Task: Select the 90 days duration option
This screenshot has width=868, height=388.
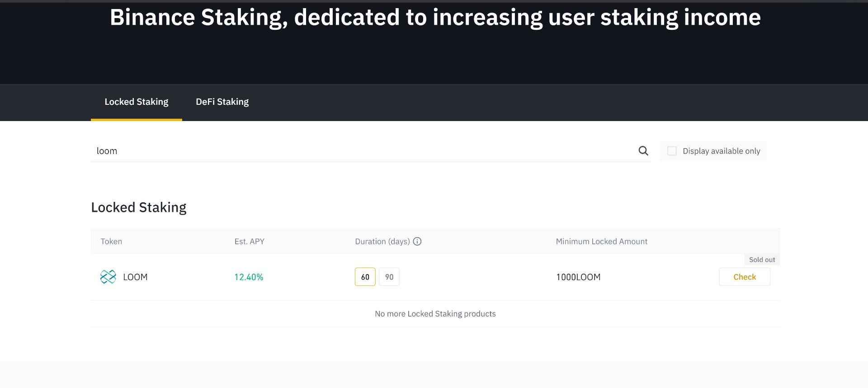Action: [389, 277]
